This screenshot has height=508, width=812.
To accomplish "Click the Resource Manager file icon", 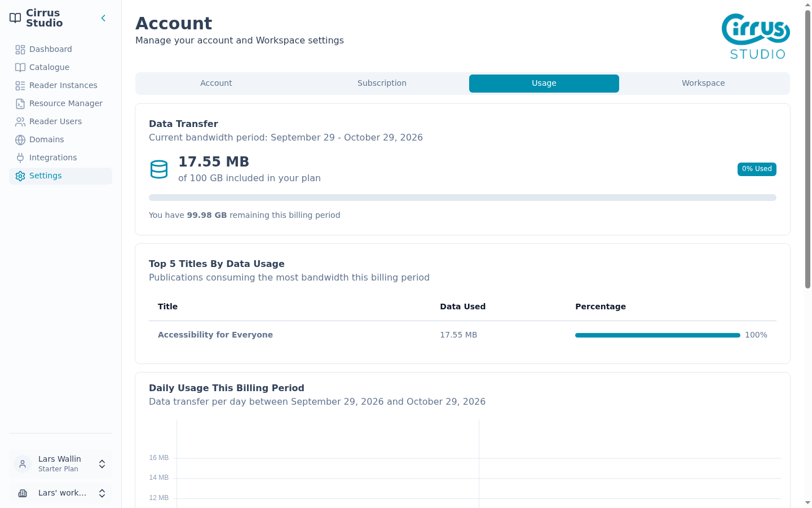I will [x=20, y=104].
